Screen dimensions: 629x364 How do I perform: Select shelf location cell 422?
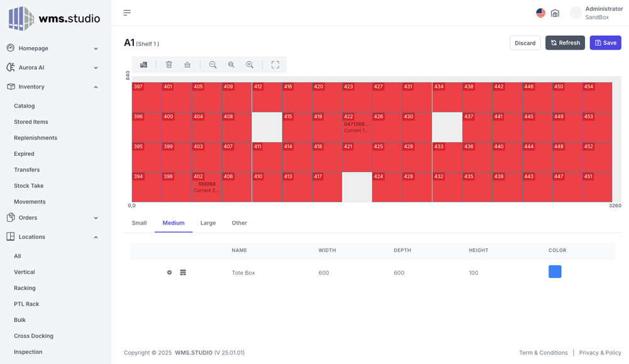pyautogui.click(x=357, y=127)
